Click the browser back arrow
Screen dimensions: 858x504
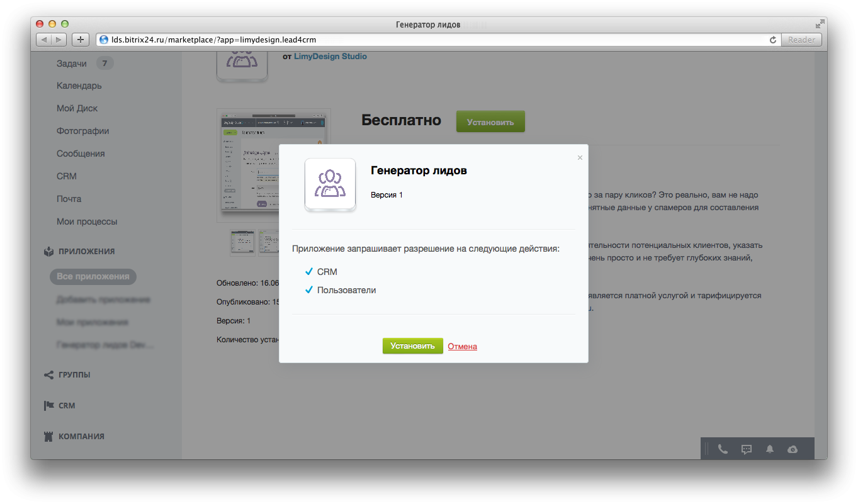coord(43,39)
